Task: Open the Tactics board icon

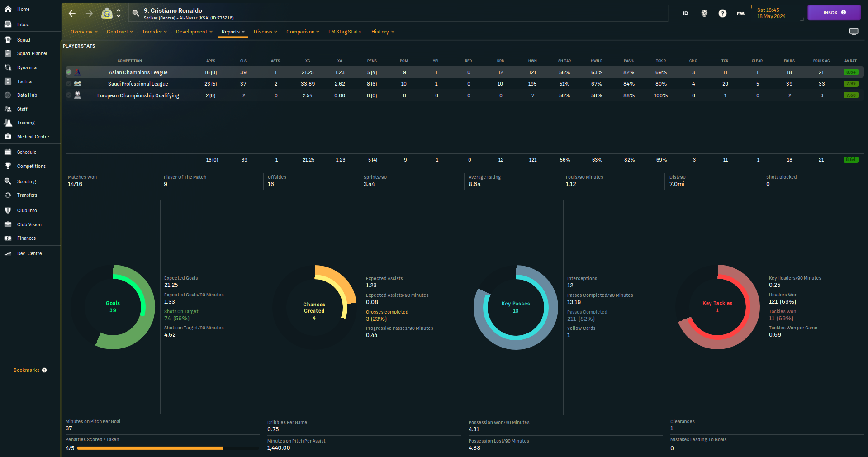Action: pos(8,81)
